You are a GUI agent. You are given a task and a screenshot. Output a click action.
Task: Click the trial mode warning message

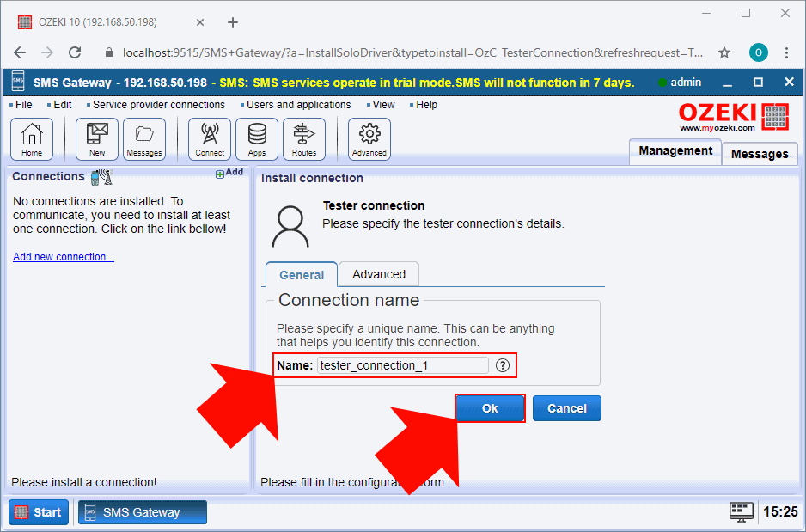coord(427,83)
